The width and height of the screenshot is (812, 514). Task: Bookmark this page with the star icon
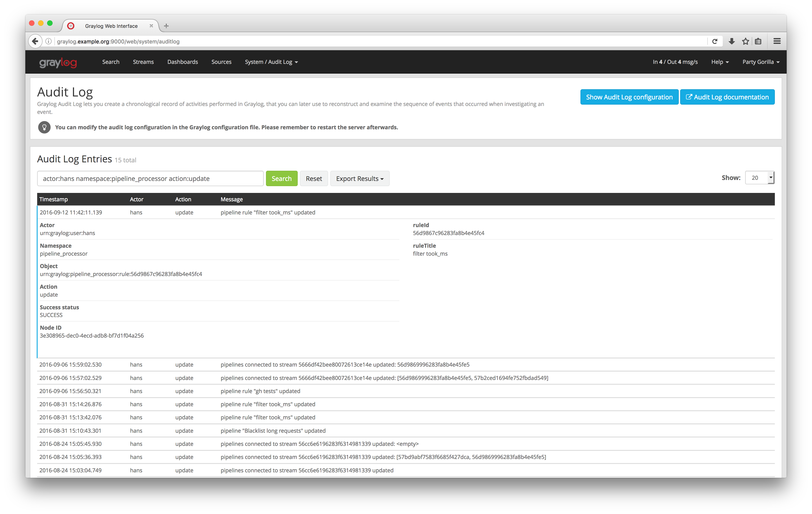coord(745,41)
